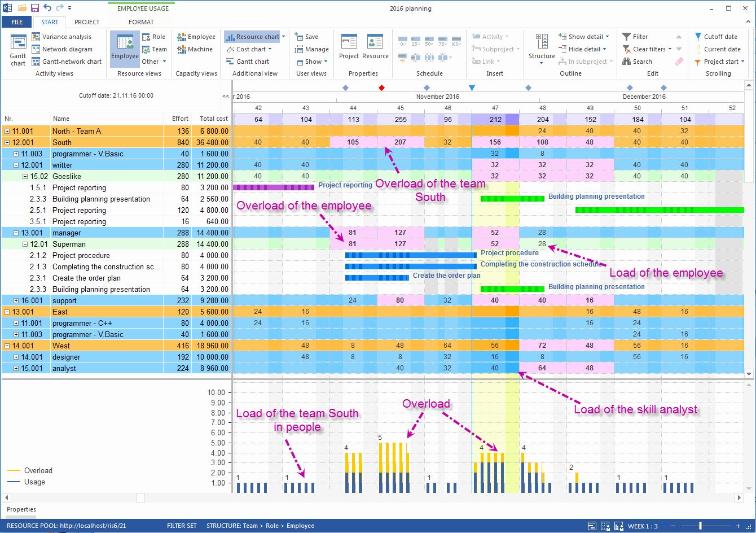Click the Save icon in title bar
The width and height of the screenshot is (756, 533).
[x=35, y=8]
